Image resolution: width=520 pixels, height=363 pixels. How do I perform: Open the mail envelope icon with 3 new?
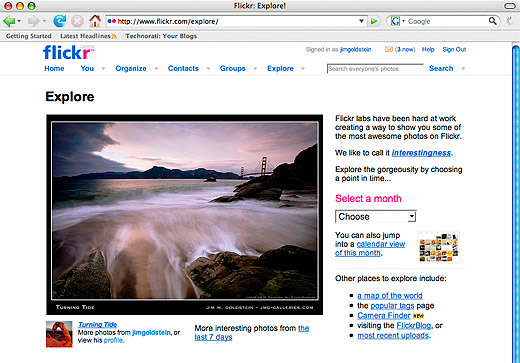389,49
